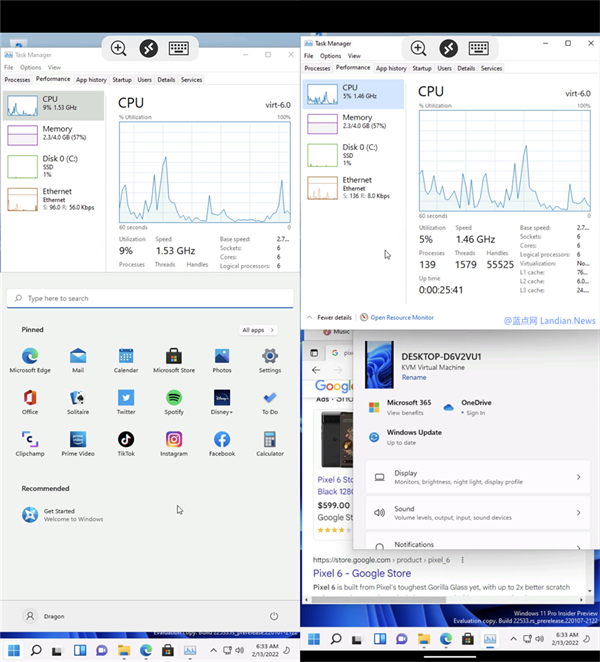Click Microsoft 365 View benefits

(x=400, y=407)
